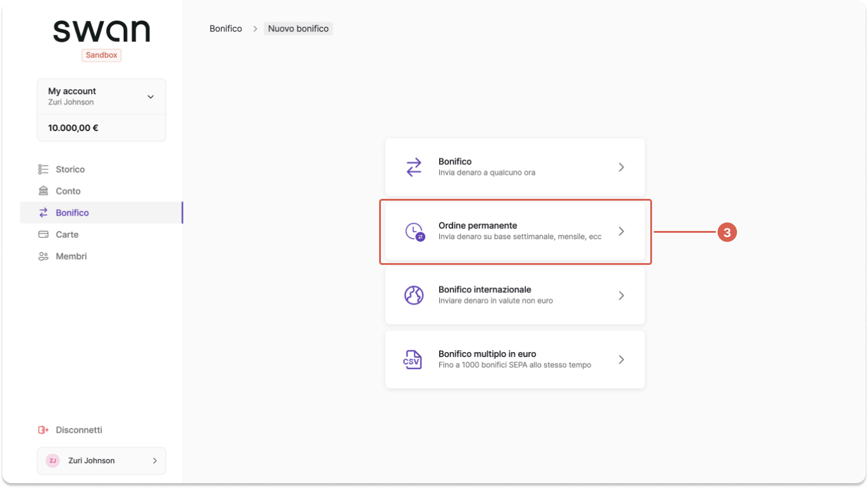The width and height of the screenshot is (868, 488).
Task: Open the Membri section
Action: 101,256
